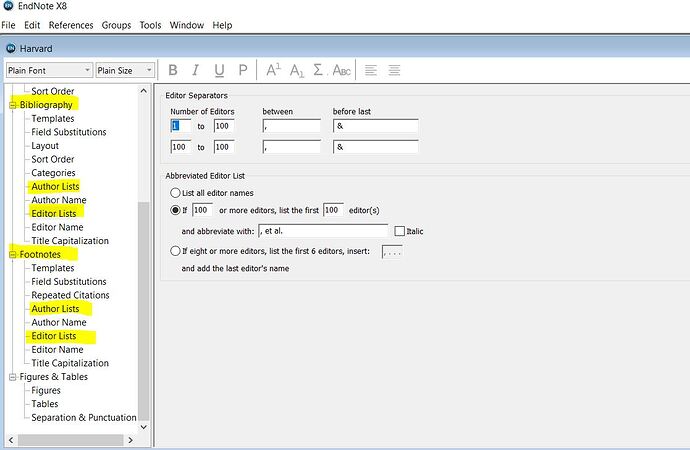The width and height of the screenshot is (690, 450).
Task: Select Field Substitutions under Bibliography
Action: pos(69,132)
